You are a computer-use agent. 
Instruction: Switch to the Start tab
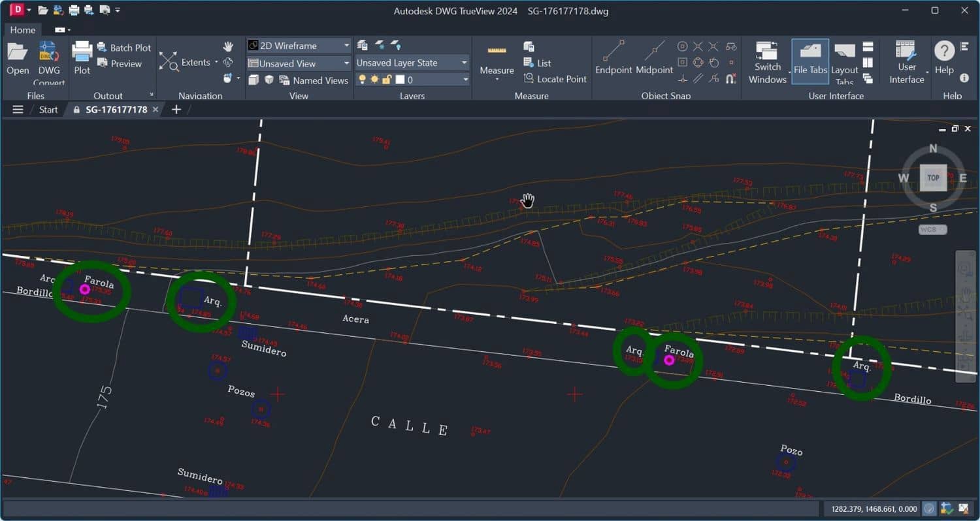[48, 110]
